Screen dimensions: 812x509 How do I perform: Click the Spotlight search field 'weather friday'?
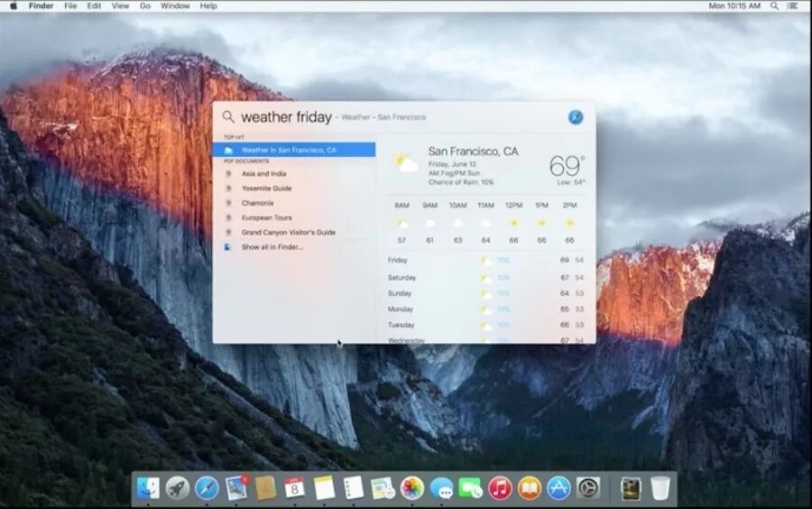tap(286, 117)
